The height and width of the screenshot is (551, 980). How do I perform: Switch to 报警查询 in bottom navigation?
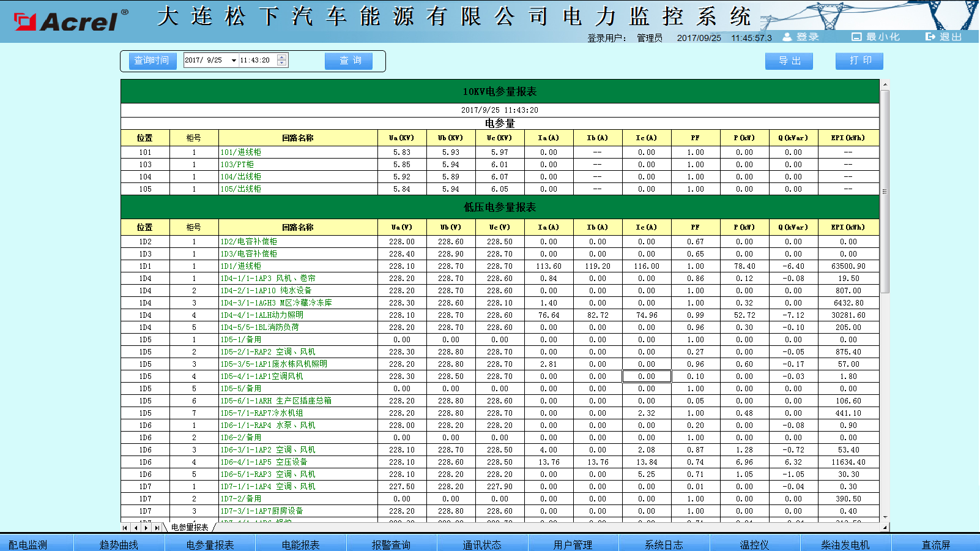coord(391,544)
